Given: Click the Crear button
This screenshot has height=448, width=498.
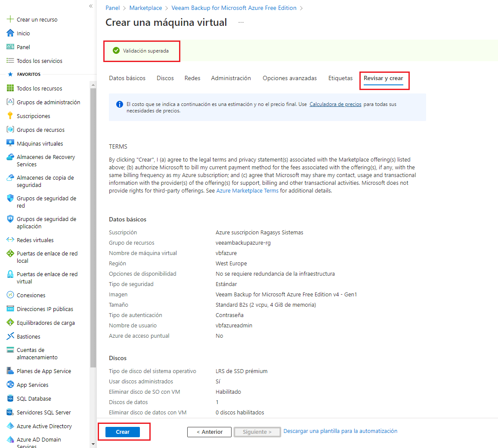Looking at the screenshot, I should pos(123,432).
